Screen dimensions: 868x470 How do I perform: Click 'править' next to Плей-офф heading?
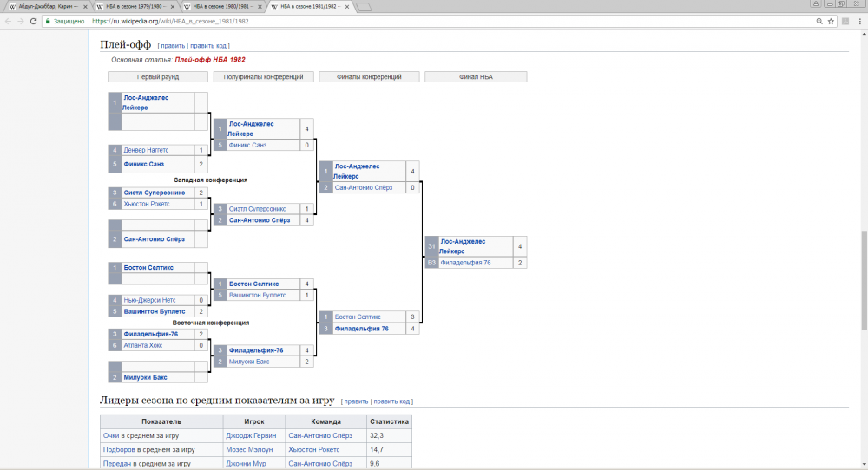pyautogui.click(x=173, y=45)
